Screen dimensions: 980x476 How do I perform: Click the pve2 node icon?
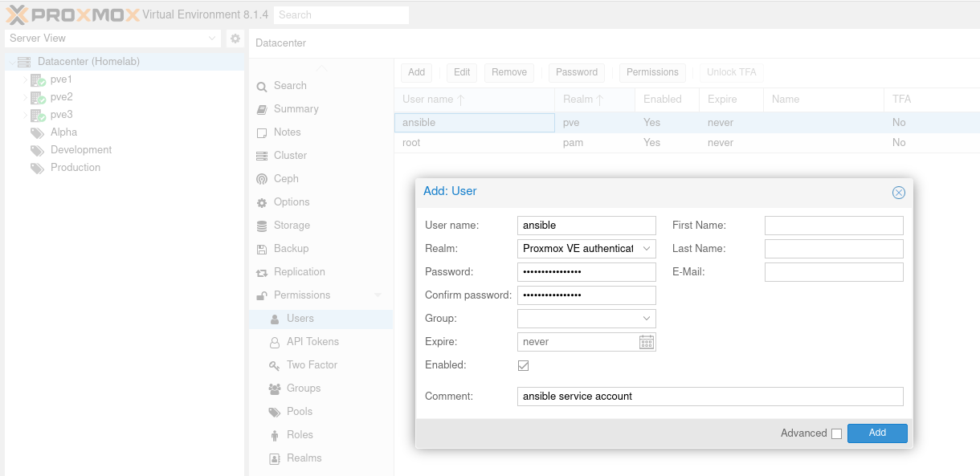38,97
